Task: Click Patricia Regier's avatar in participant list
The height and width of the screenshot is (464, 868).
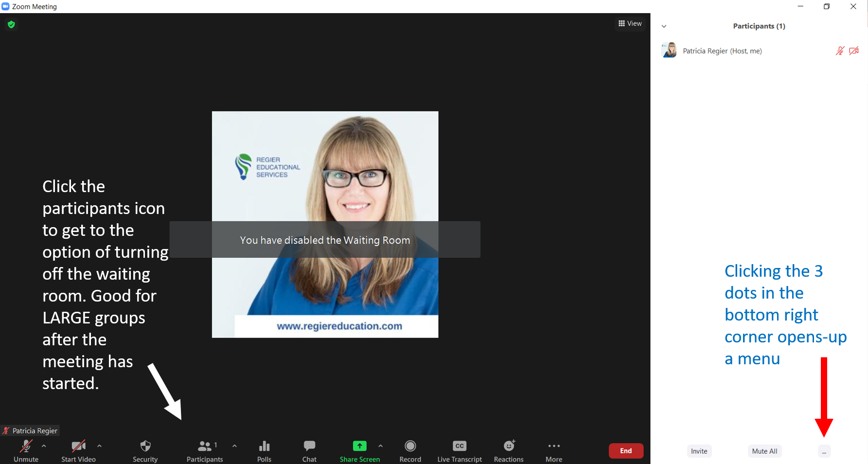Action: (x=669, y=50)
